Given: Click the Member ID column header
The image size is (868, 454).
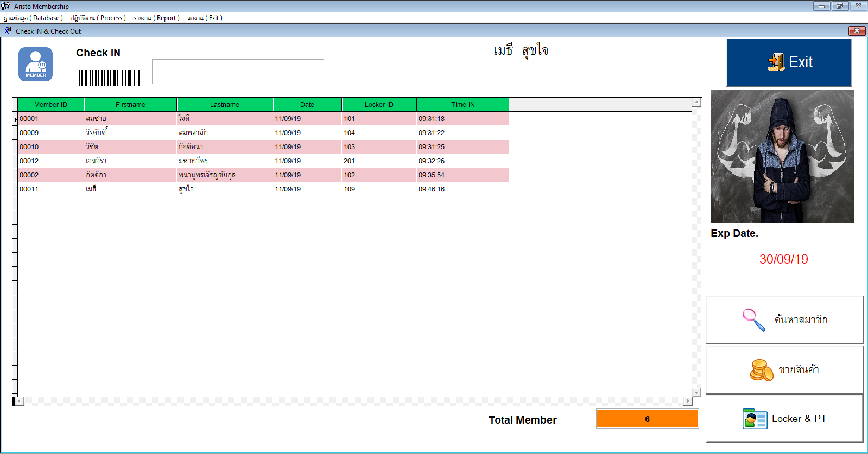Looking at the screenshot, I should (x=51, y=105).
